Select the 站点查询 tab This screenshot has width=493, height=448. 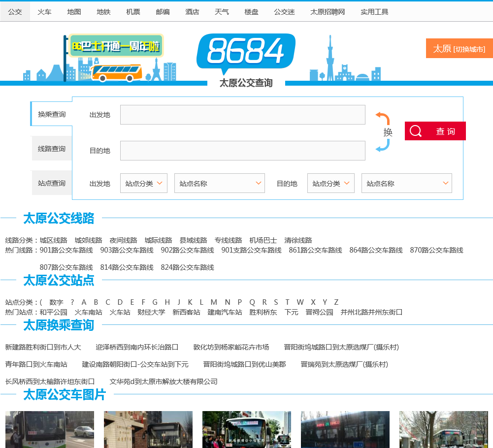click(52, 183)
